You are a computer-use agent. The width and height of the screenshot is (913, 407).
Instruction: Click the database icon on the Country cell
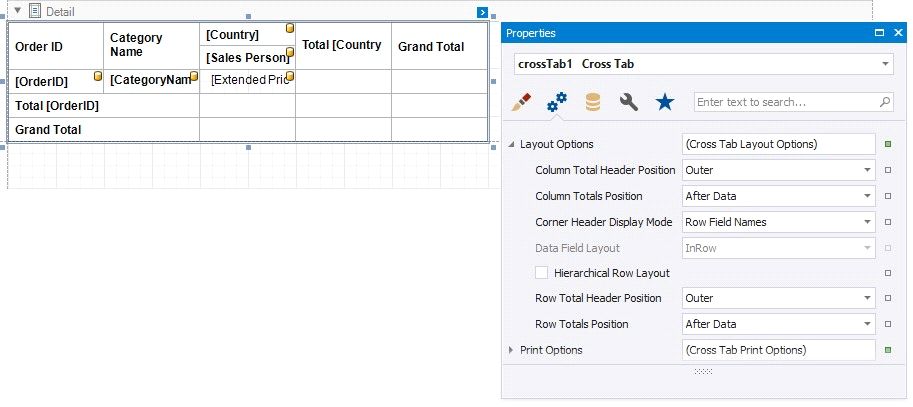coord(290,28)
